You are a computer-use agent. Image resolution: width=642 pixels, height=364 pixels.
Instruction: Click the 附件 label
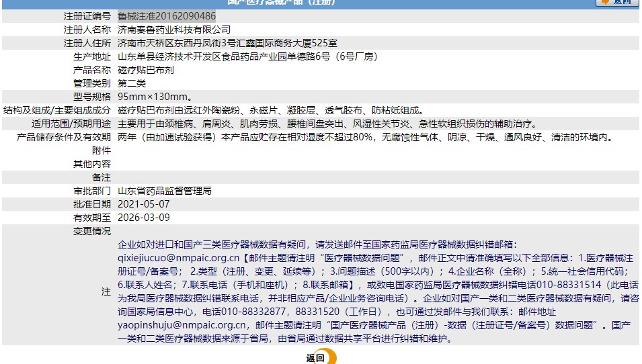(x=102, y=150)
